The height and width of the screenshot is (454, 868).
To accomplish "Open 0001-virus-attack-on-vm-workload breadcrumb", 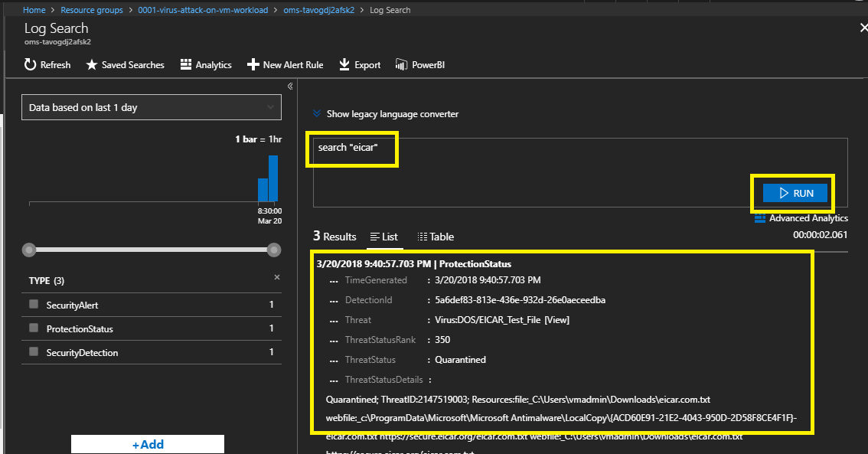I will click(x=203, y=10).
